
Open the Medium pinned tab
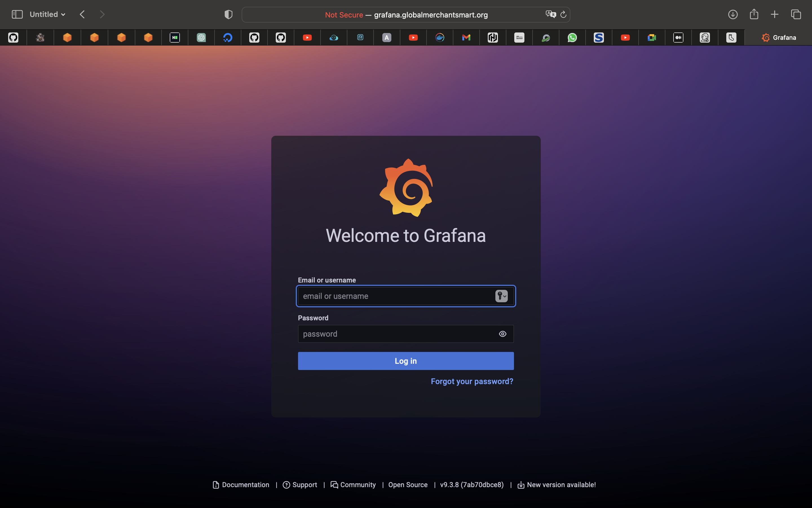click(678, 38)
